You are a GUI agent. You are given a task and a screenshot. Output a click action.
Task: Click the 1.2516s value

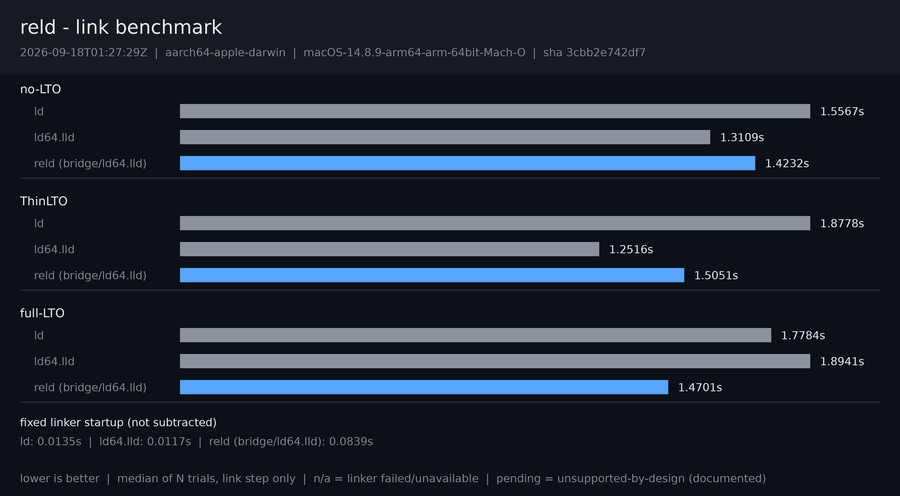631,249
